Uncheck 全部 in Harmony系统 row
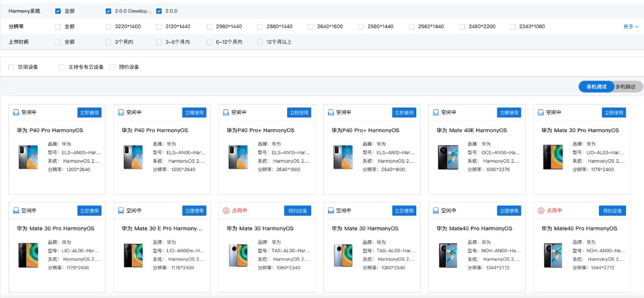Image resolution: width=644 pixels, height=298 pixels. [x=58, y=11]
